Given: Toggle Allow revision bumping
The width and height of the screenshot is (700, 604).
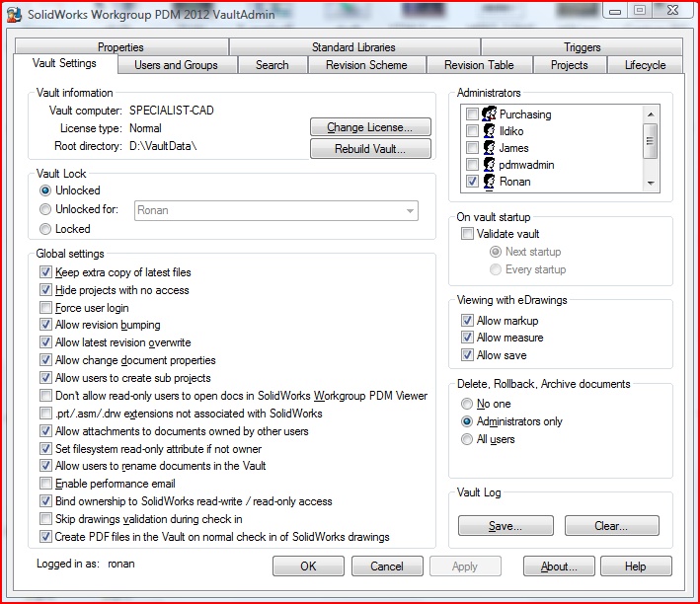Looking at the screenshot, I should 45,325.
